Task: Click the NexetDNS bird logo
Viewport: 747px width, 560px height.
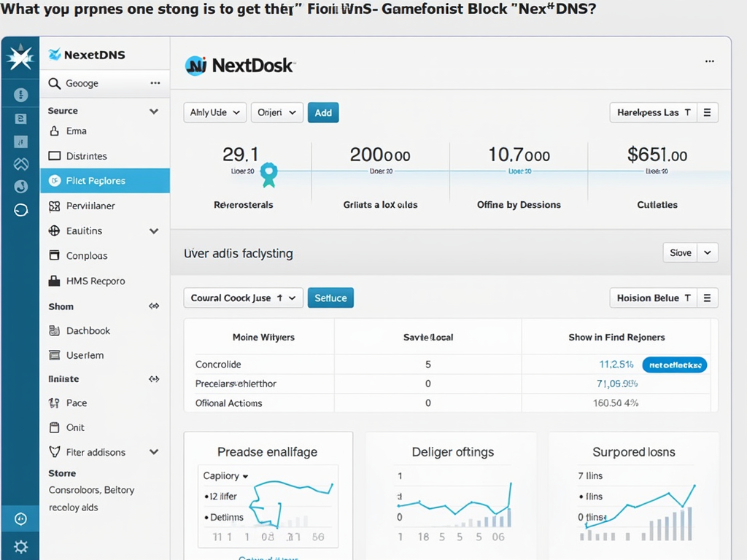Action: coord(55,54)
